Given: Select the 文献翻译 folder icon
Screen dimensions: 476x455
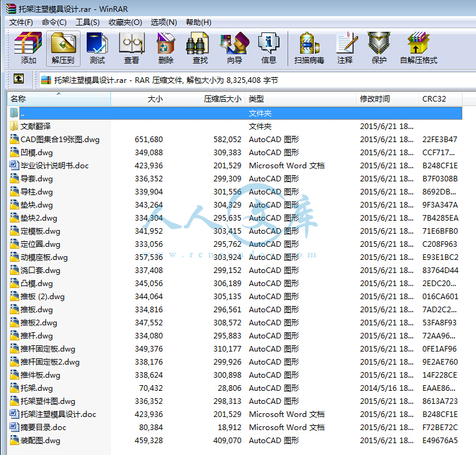Looking at the screenshot, I should [x=14, y=126].
